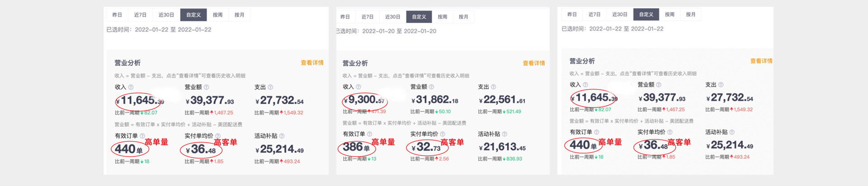
Task: Show 支出 help tooltip icon in right panel
Action: tap(721, 85)
